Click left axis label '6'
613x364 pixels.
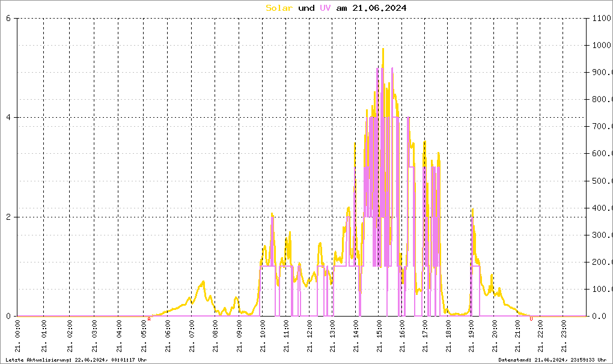[8, 18]
